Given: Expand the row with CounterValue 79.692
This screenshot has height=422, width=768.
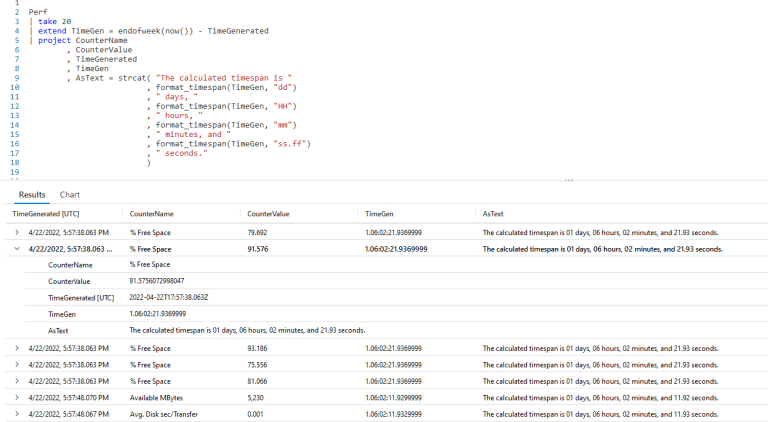Looking at the screenshot, I should (17, 232).
